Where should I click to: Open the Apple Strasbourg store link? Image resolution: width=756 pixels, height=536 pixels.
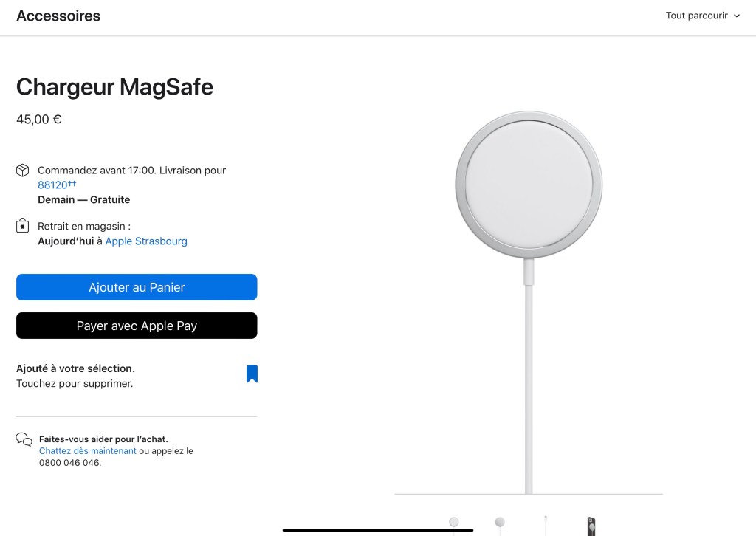(146, 241)
